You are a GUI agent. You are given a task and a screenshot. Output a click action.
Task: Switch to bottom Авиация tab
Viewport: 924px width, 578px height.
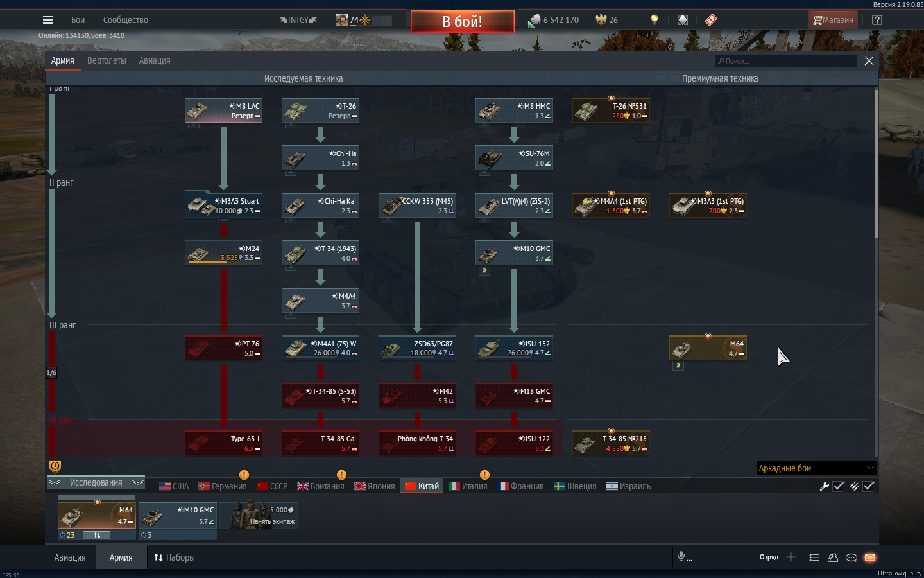coord(70,557)
